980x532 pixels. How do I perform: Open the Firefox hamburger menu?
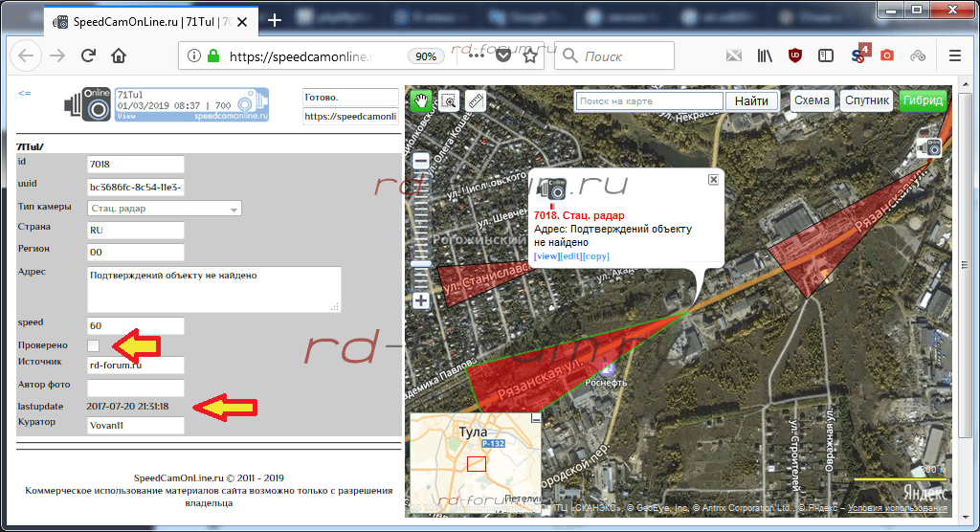[x=954, y=55]
